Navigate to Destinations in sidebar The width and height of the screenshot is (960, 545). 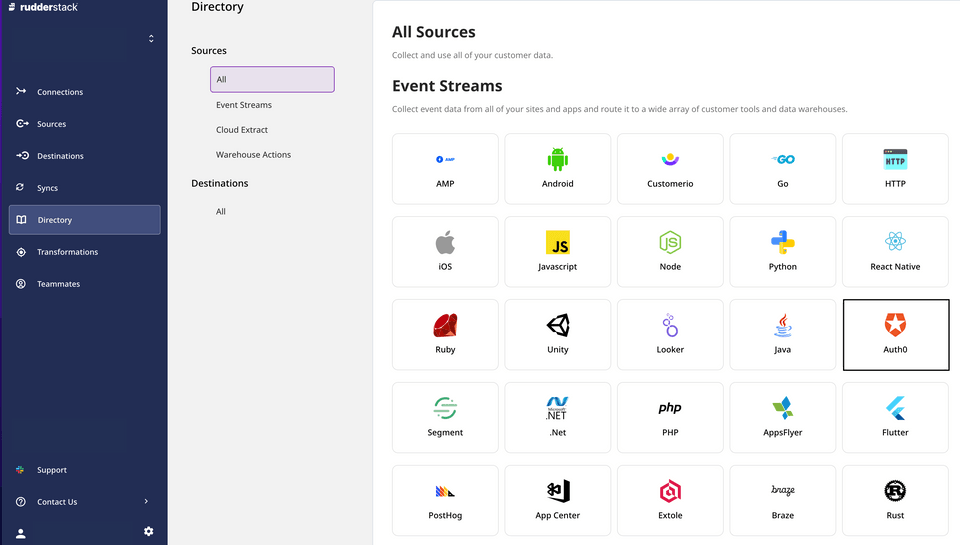[x=84, y=156]
